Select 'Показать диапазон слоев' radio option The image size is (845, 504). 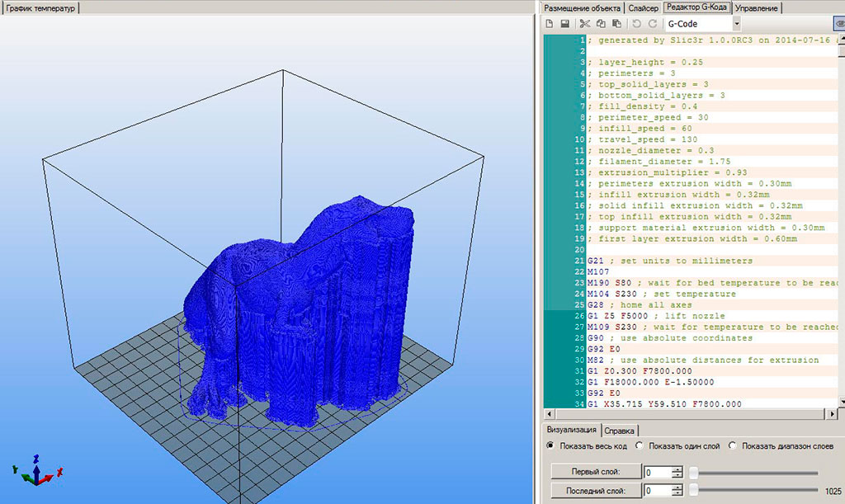pyautogui.click(x=732, y=446)
